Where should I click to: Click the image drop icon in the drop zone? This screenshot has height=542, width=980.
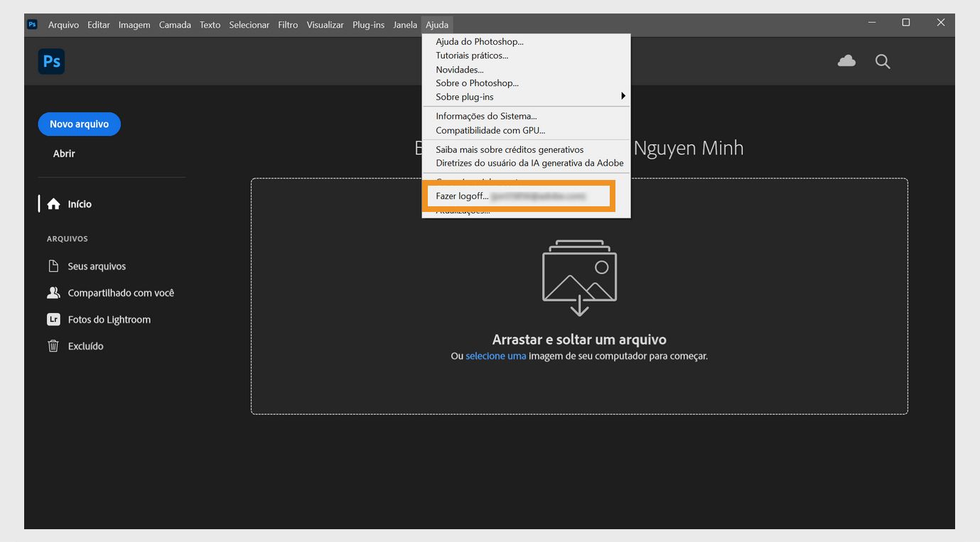[579, 278]
